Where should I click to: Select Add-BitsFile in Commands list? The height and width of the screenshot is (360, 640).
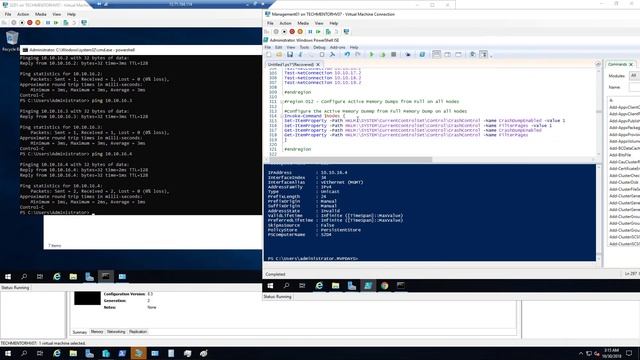click(x=620, y=155)
